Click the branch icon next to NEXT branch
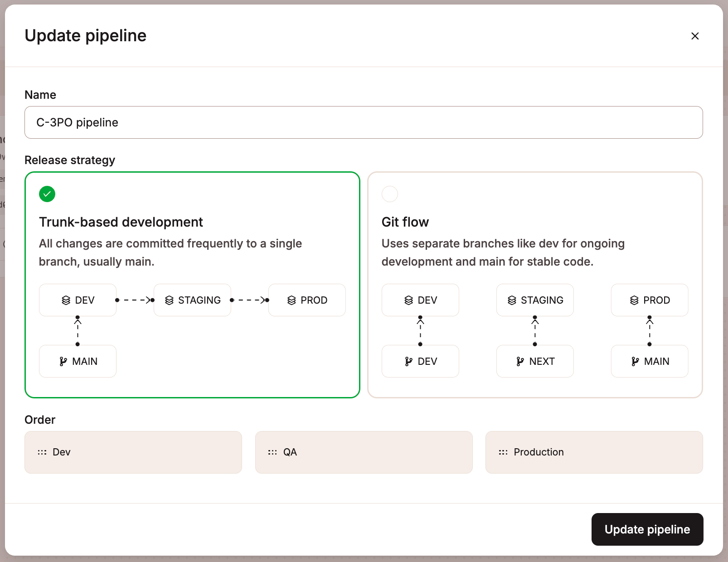 (x=520, y=361)
